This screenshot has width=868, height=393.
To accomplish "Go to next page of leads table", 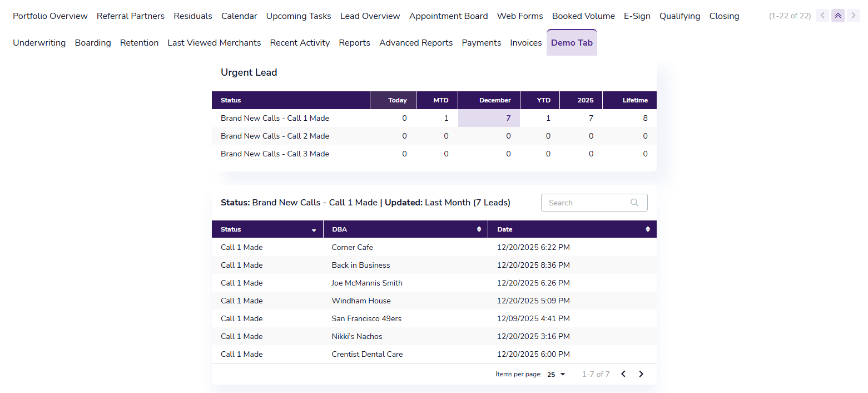I will click(641, 374).
